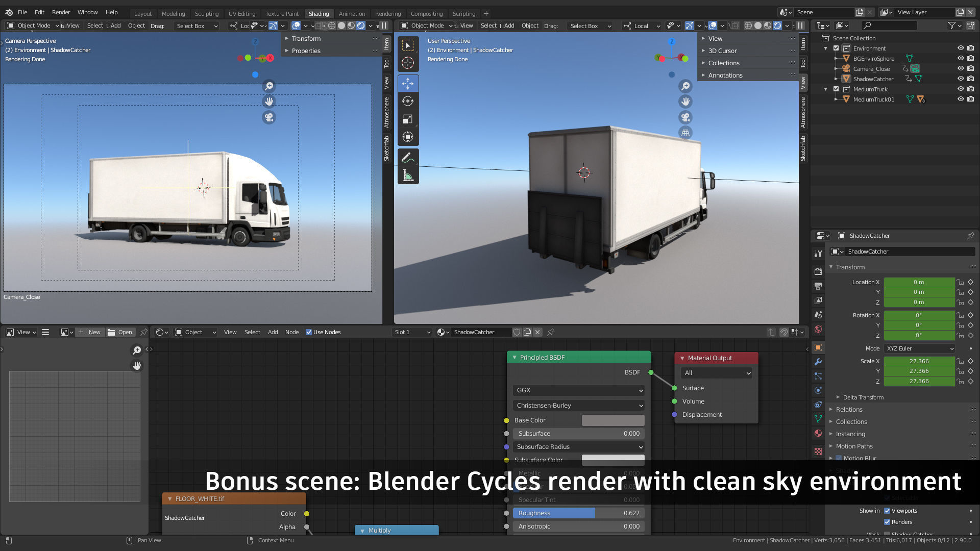Screen dimensions: 980x551
Task: Click the Anisotropic value slider
Action: (x=579, y=527)
